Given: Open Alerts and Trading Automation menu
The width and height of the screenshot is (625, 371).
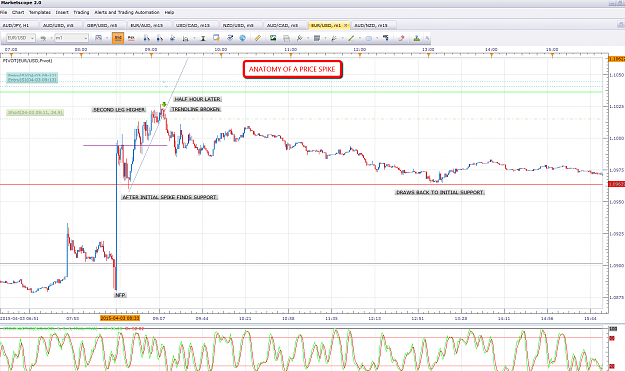Looking at the screenshot, I should 127,12.
